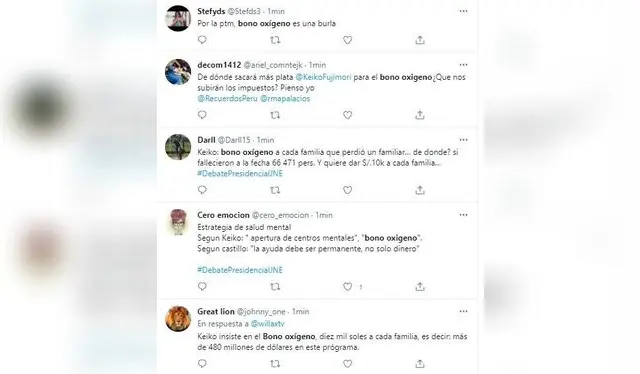640x374 pixels.
Task: Open more options on Great lion's tweet
Action: pyautogui.click(x=463, y=311)
